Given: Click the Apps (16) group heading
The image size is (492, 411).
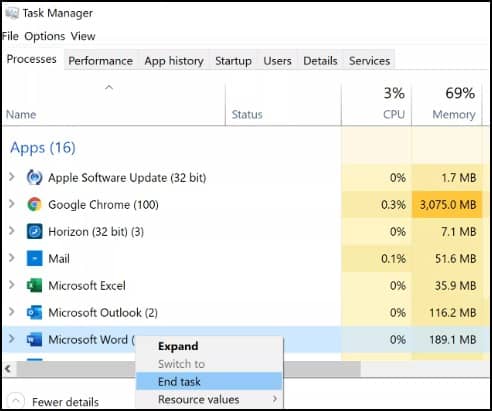Looking at the screenshot, I should coord(43,147).
